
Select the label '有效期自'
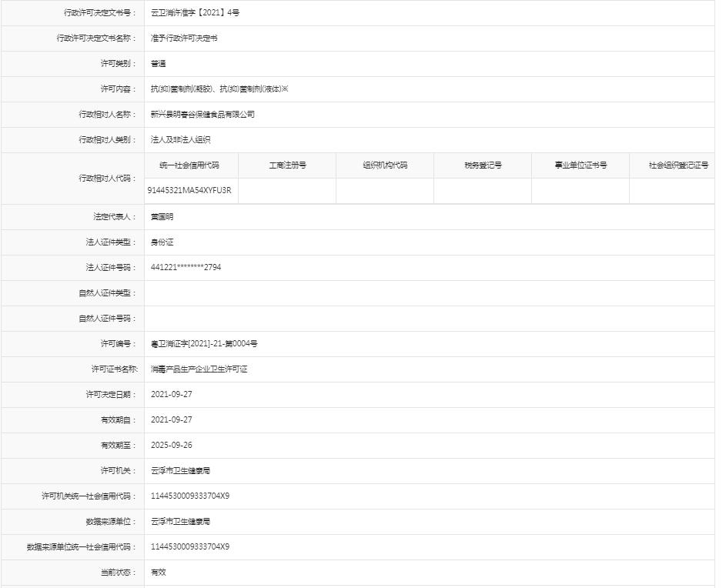click(x=119, y=420)
